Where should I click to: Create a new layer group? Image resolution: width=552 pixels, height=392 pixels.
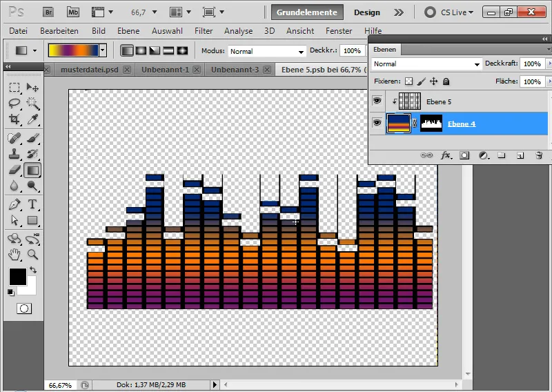point(502,155)
